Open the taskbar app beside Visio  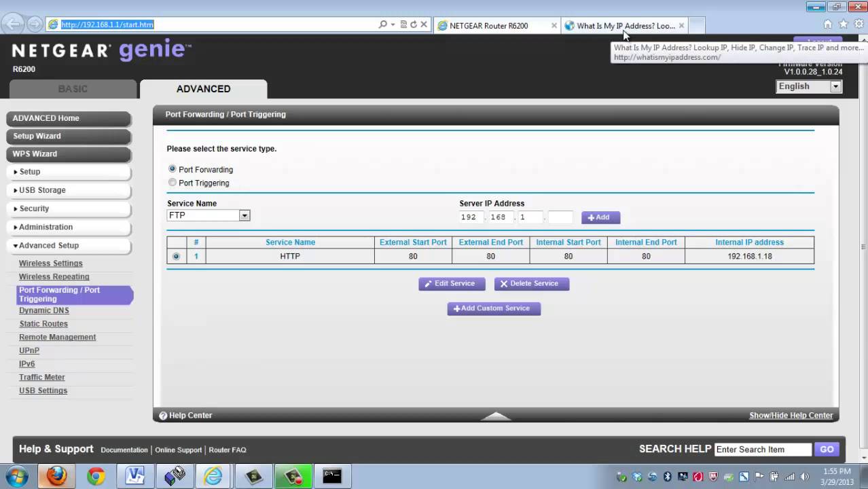(x=175, y=476)
